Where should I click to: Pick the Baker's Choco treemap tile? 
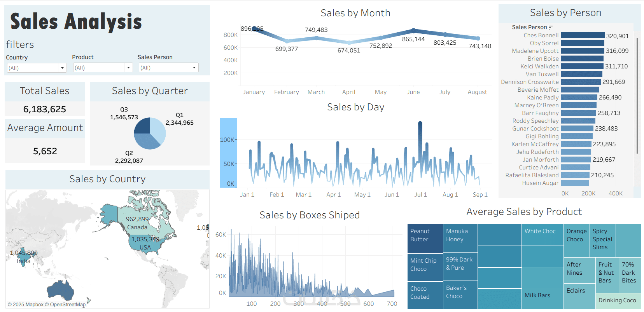pos(460,295)
